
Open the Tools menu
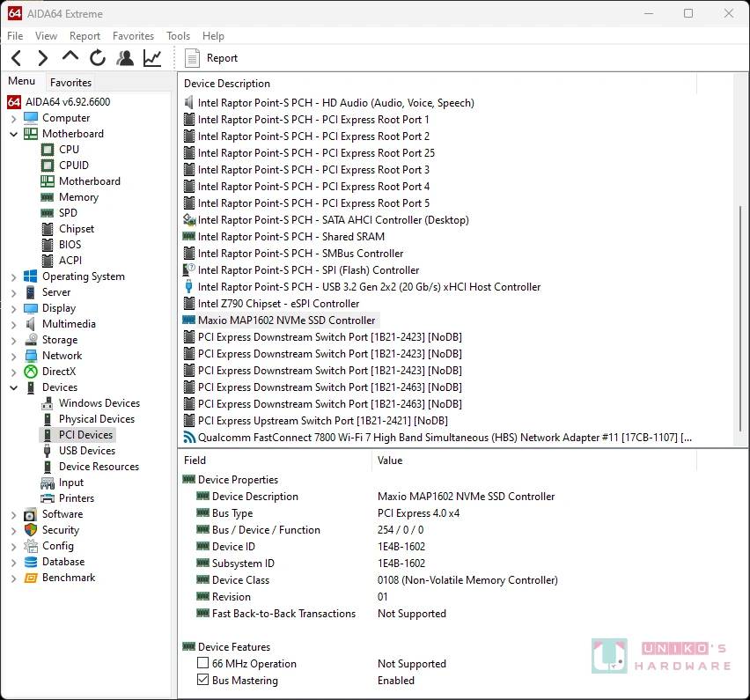click(178, 36)
